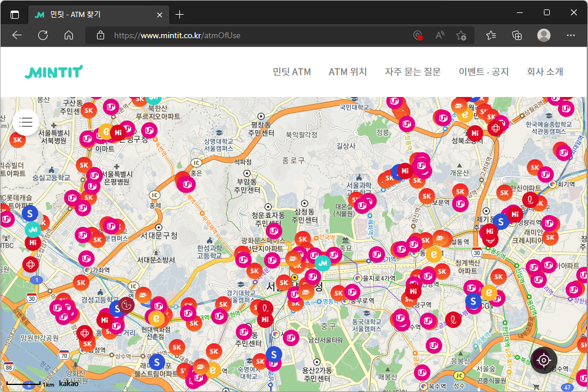Select the magenta U+ marker at 홍은
This screenshot has height=392, width=588.
pyautogui.click(x=186, y=184)
